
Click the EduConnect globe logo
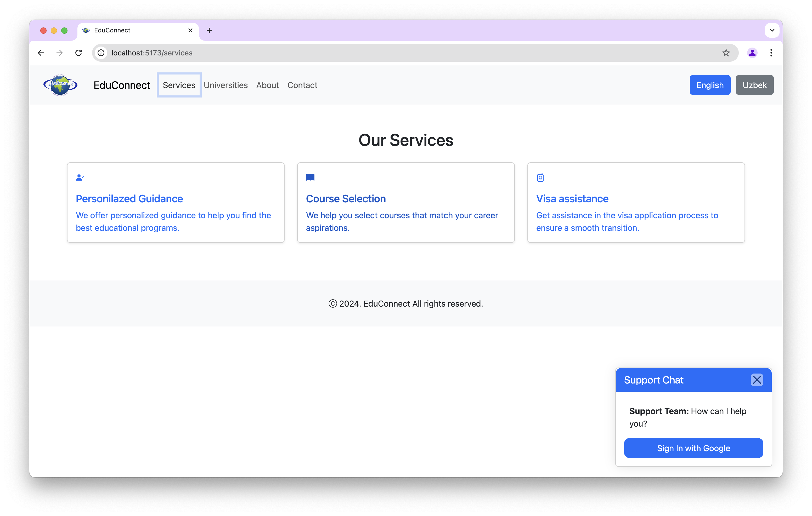click(x=60, y=85)
